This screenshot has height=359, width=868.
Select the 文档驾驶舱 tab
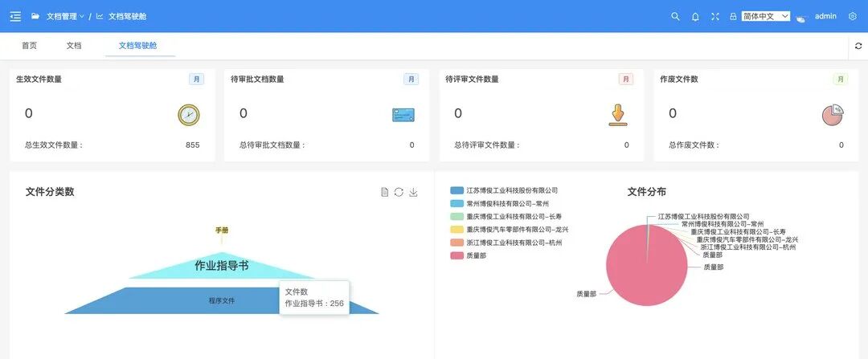point(138,45)
